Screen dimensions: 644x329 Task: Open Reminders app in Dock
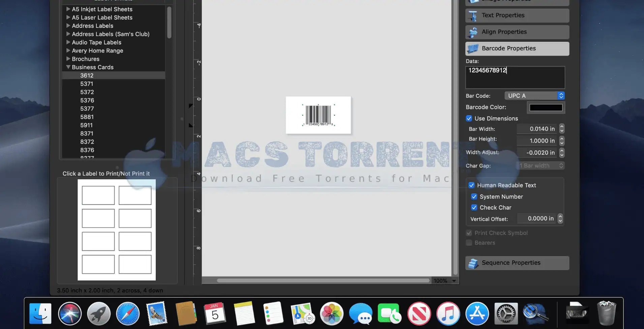tap(273, 313)
